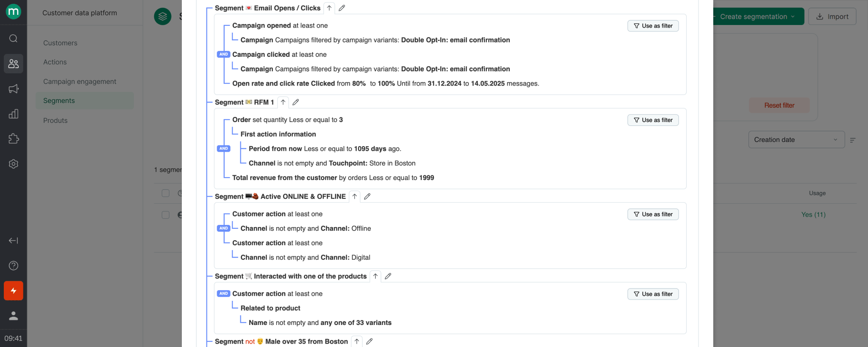The height and width of the screenshot is (347, 868).
Task: Edit the Email Opens / Clicks segment
Action: click(342, 8)
